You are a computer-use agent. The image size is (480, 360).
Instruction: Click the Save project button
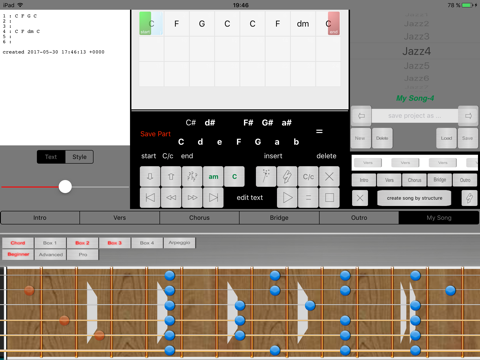point(468,138)
